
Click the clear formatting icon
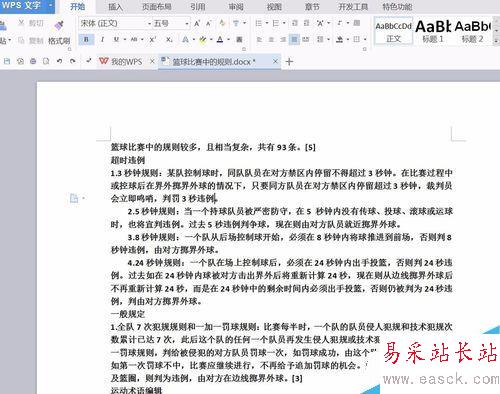pos(222,23)
